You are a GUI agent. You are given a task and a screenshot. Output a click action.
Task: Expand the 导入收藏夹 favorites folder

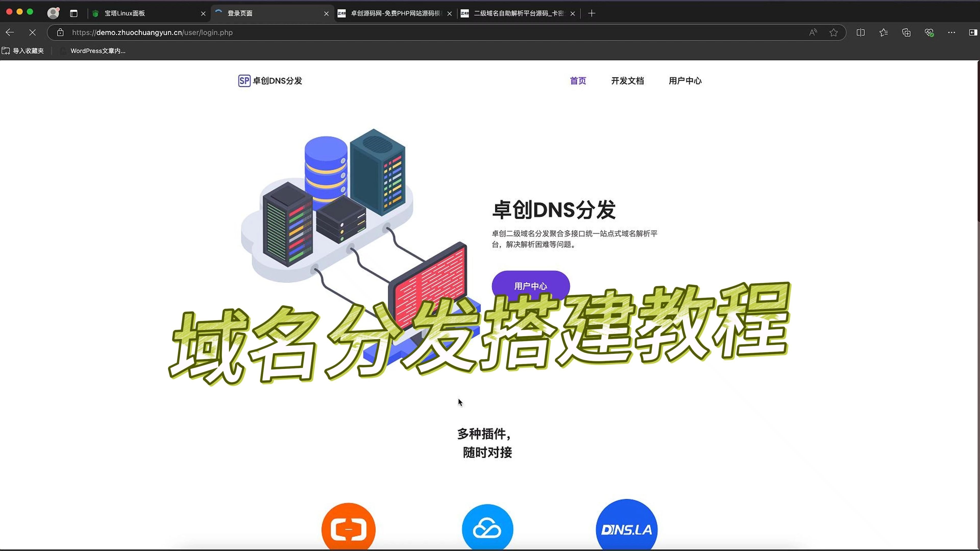[x=23, y=51]
